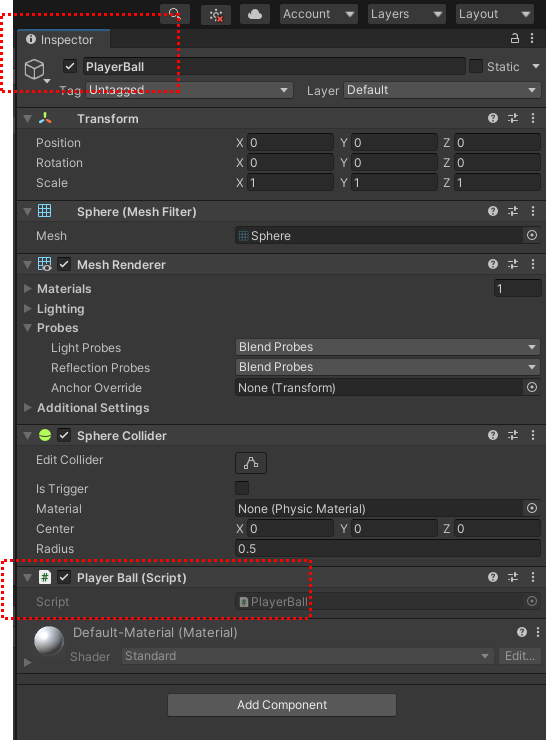This screenshot has width=546, height=740.
Task: Click the Scale Z field
Action: [497, 183]
